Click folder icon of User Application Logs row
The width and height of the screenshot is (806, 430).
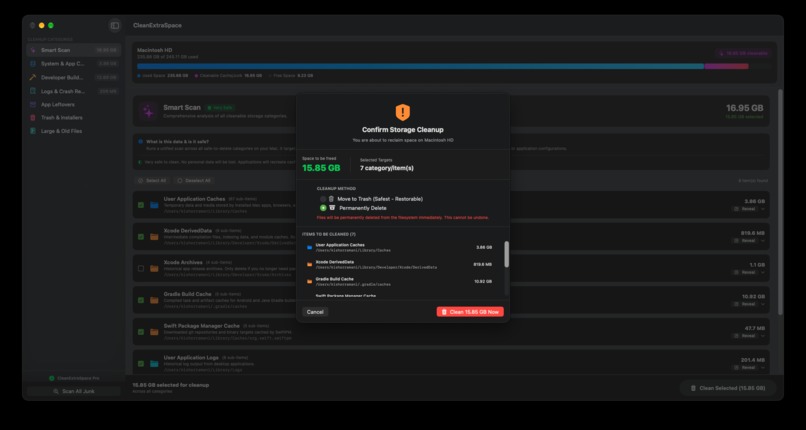click(154, 364)
